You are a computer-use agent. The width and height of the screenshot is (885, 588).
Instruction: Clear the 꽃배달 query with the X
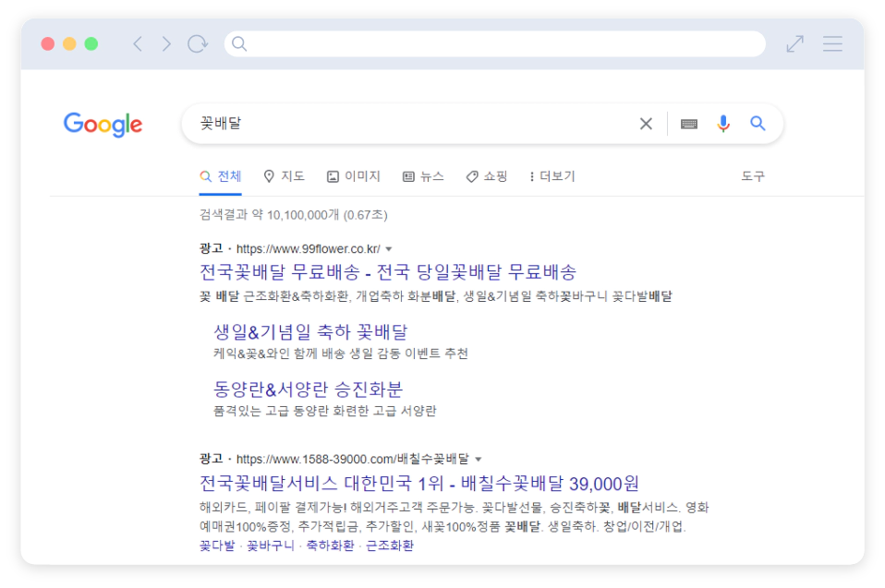646,123
